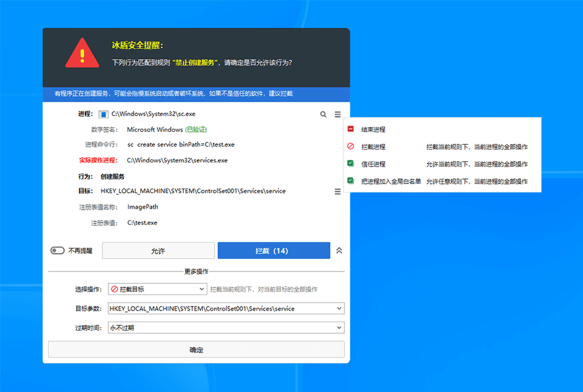This screenshot has width=583, height=392.
Task: Click the red end-process icon in menu
Action: (x=350, y=129)
